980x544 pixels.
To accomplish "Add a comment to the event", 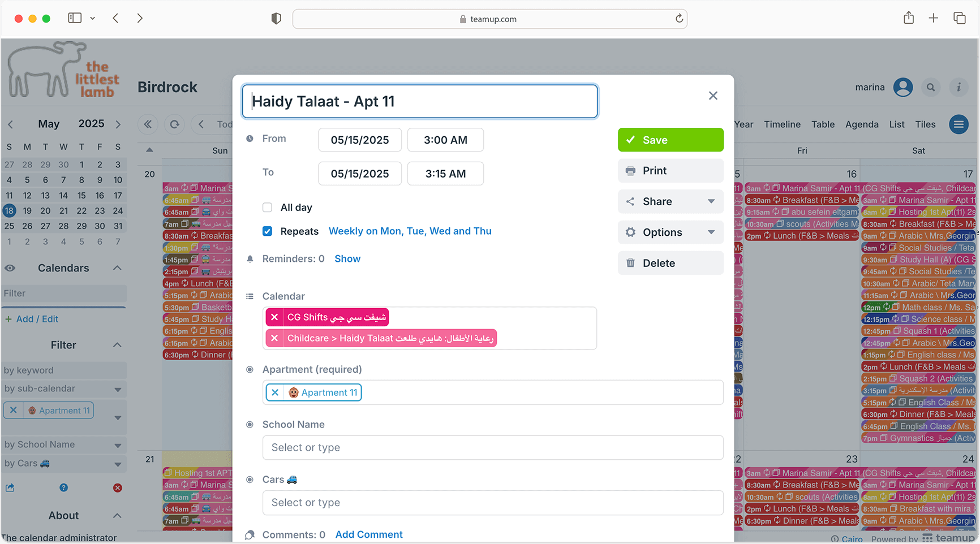I will pos(369,534).
